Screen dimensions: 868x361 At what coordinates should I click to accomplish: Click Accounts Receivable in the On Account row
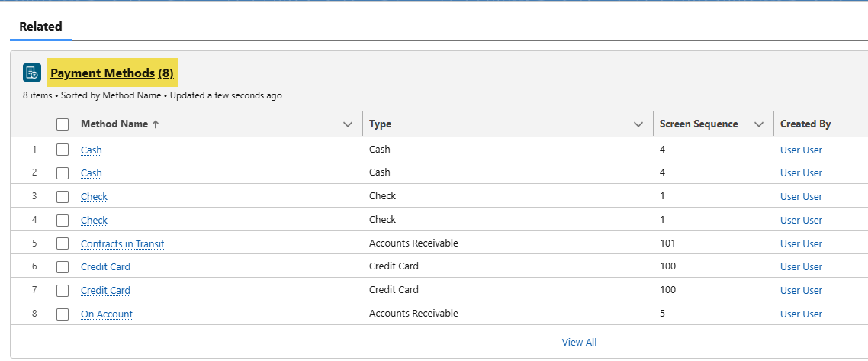coord(413,314)
